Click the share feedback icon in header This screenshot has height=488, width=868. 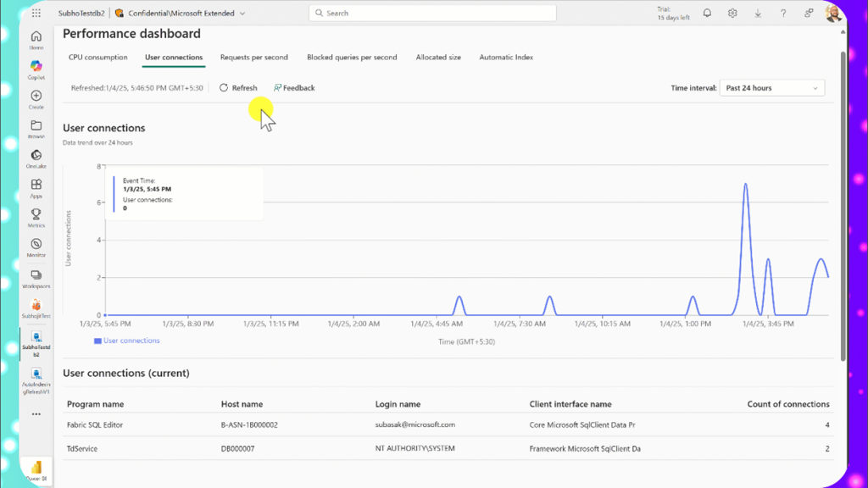click(x=809, y=14)
